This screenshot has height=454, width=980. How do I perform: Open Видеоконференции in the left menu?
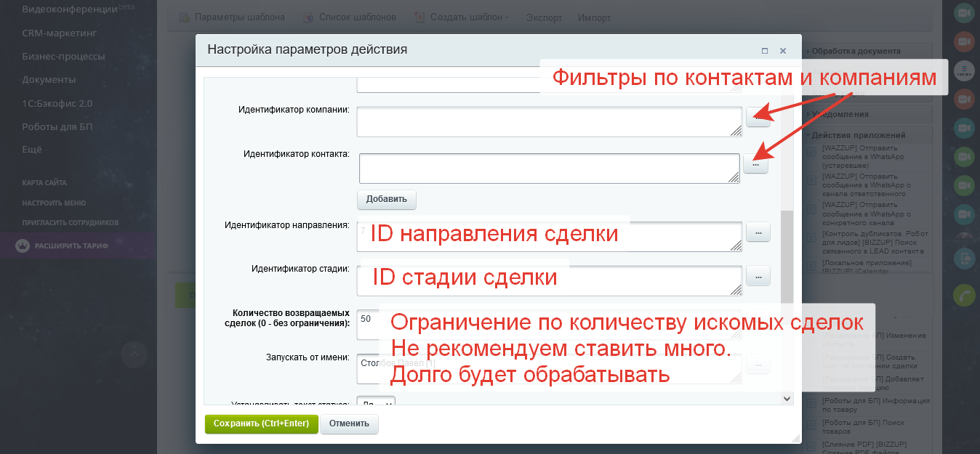(x=71, y=9)
